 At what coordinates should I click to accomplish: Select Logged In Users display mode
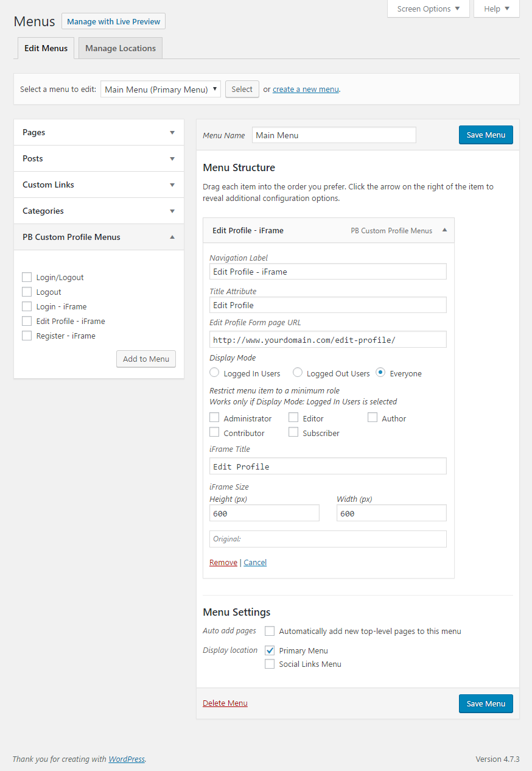tap(214, 372)
